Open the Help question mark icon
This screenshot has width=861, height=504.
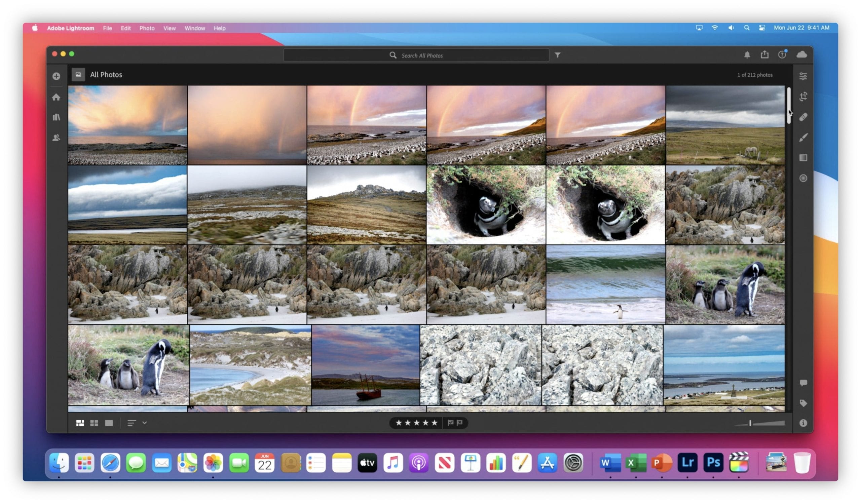pyautogui.click(x=782, y=54)
